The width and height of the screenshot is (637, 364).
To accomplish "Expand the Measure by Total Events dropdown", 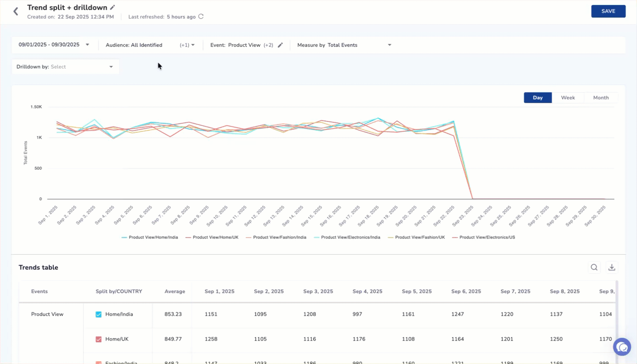I will click(x=344, y=45).
